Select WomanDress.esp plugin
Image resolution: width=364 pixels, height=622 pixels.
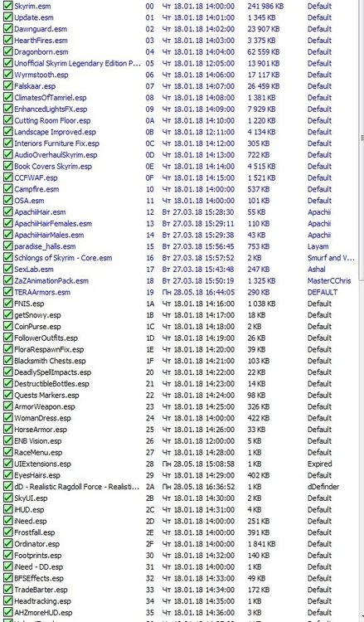(x=43, y=418)
